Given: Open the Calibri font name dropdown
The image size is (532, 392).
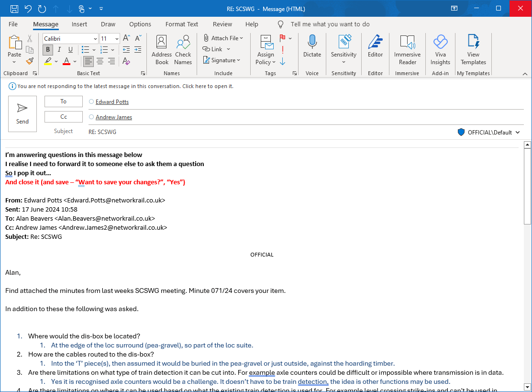Looking at the screenshot, I should pos(95,39).
